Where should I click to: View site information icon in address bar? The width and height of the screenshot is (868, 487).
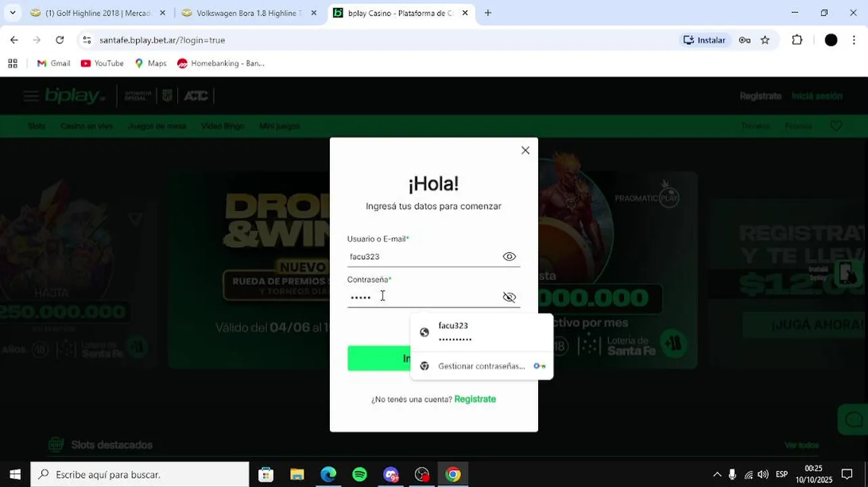coord(87,40)
